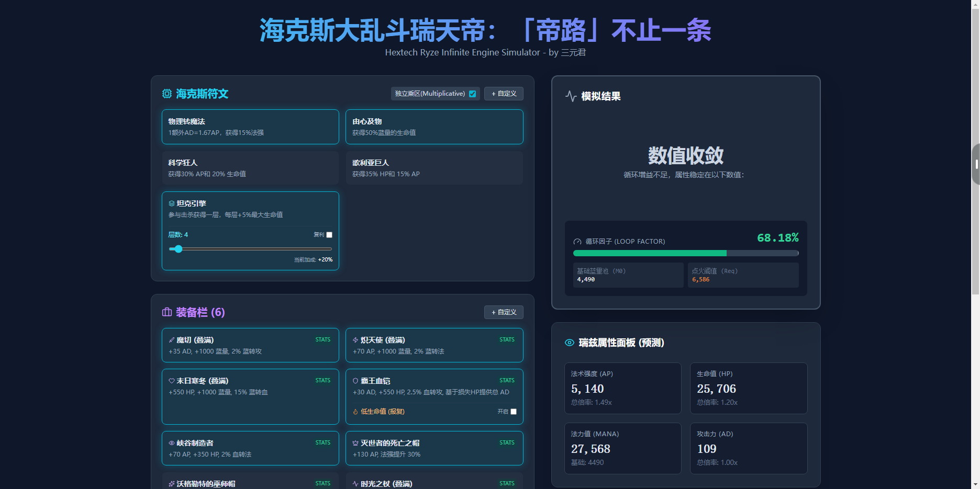Click the gear icon beside 海克斯符文 heading

166,94
